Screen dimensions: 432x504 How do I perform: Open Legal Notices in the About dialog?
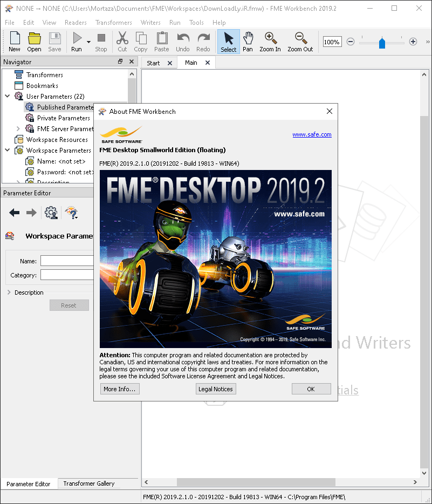click(x=216, y=389)
